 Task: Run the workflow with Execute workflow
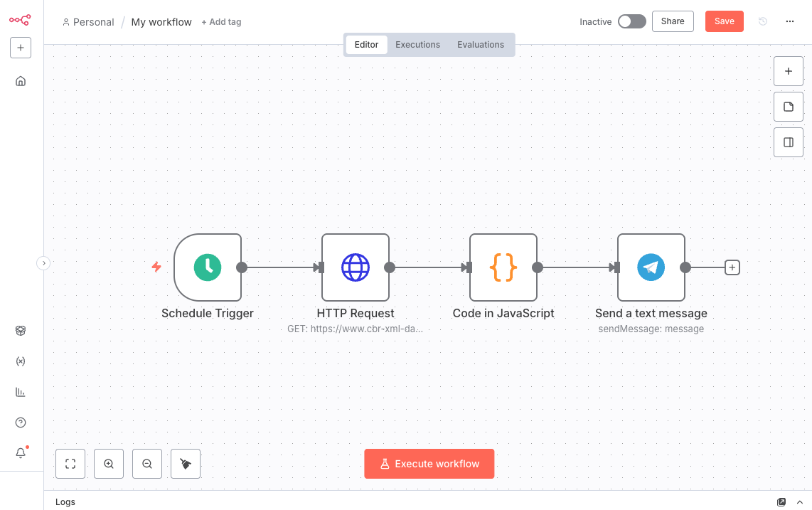(429, 463)
